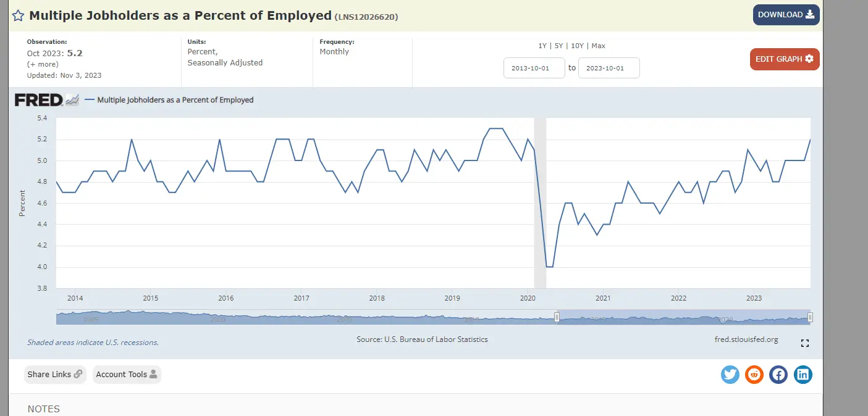Click the start date field 2013-10-01

coord(534,68)
